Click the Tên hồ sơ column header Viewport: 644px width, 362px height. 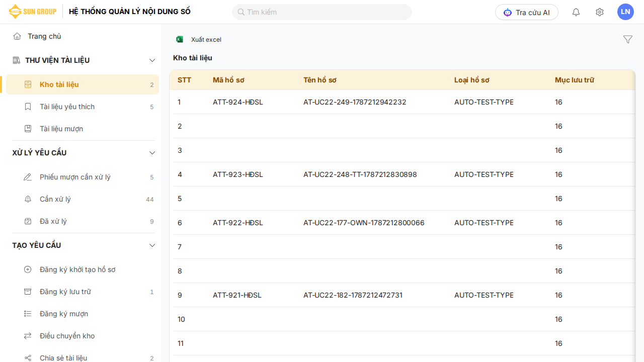click(x=320, y=80)
